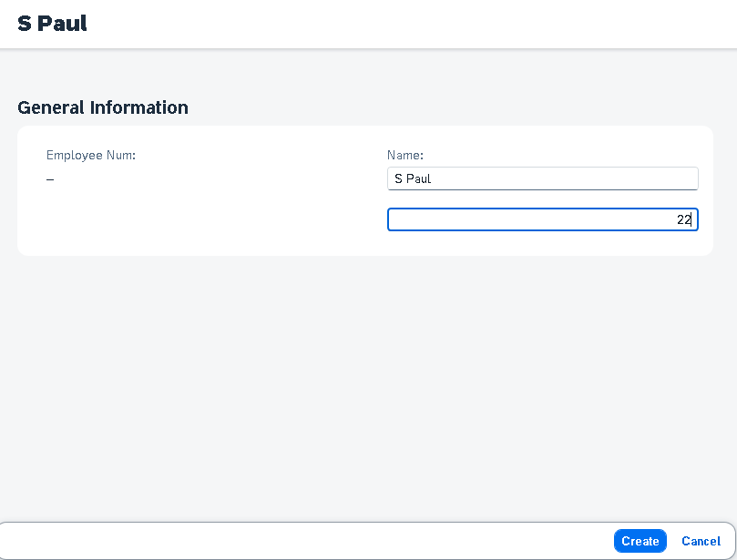Discard changes via the Cancel link
Image resolution: width=737 pixels, height=560 pixels.
click(701, 541)
